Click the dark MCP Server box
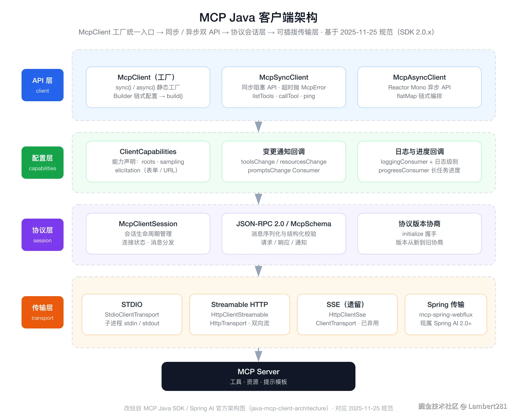This screenshot has height=420, width=517. coord(258,376)
